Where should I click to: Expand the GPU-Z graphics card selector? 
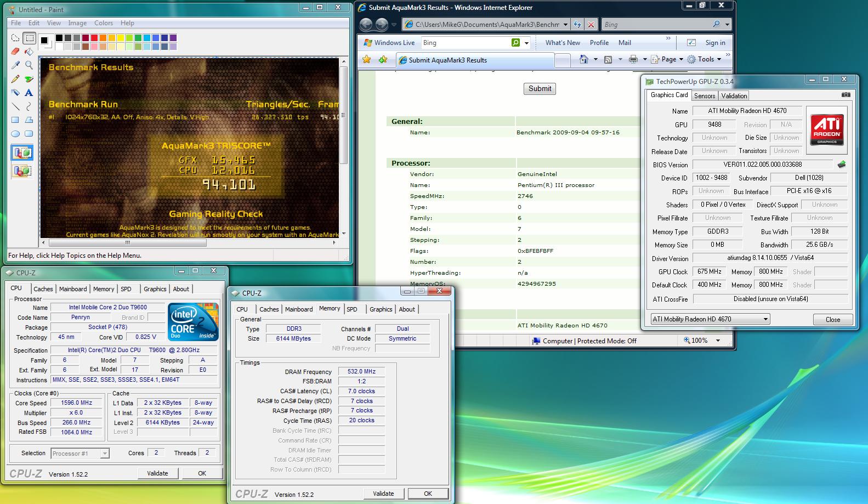pyautogui.click(x=765, y=319)
